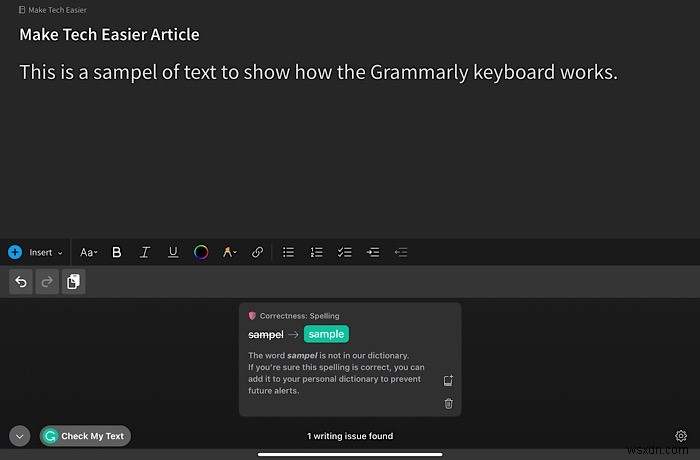Toggle bold formatting

coord(117,252)
